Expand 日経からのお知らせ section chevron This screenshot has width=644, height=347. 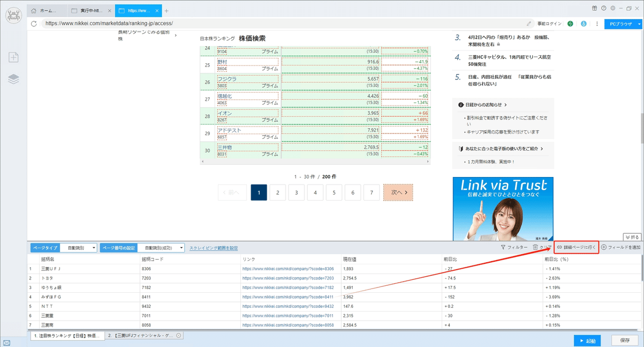click(x=506, y=105)
